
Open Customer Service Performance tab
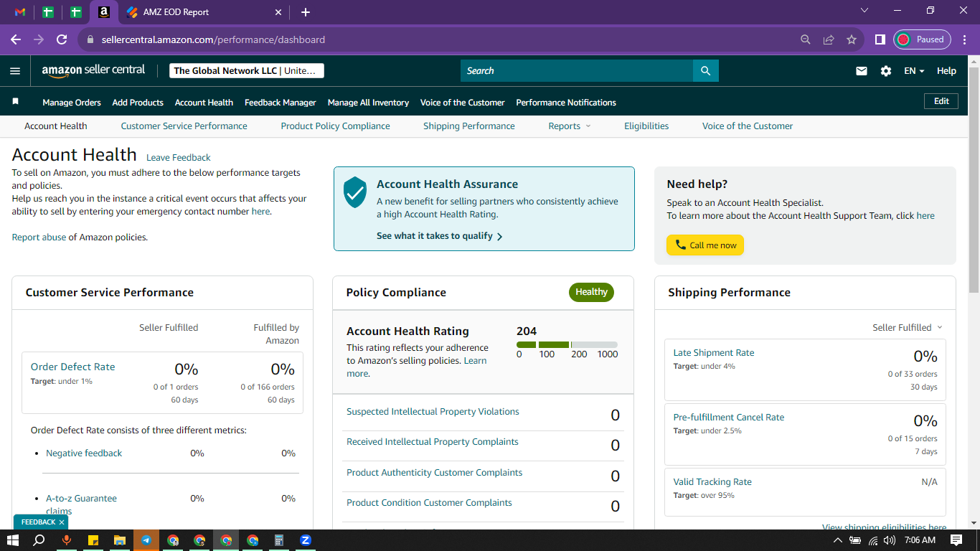[x=184, y=126]
